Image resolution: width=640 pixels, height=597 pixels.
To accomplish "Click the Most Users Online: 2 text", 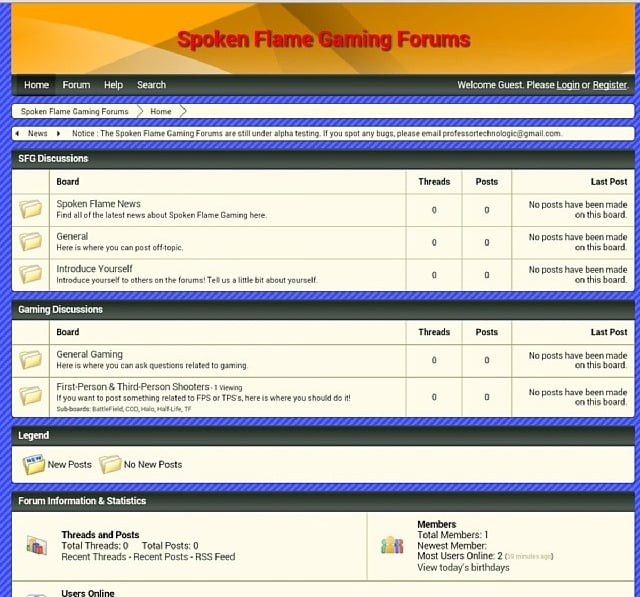I will click(x=460, y=556).
